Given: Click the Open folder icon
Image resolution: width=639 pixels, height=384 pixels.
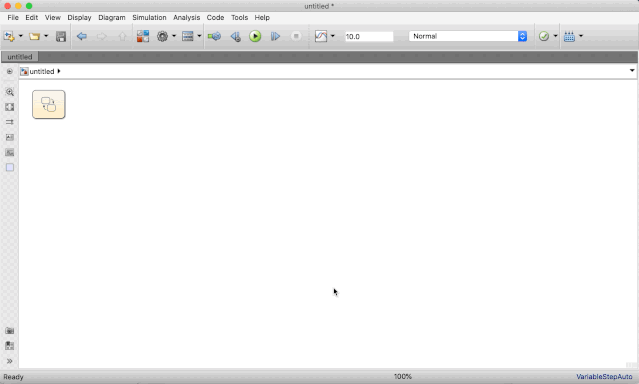Looking at the screenshot, I should (34, 36).
